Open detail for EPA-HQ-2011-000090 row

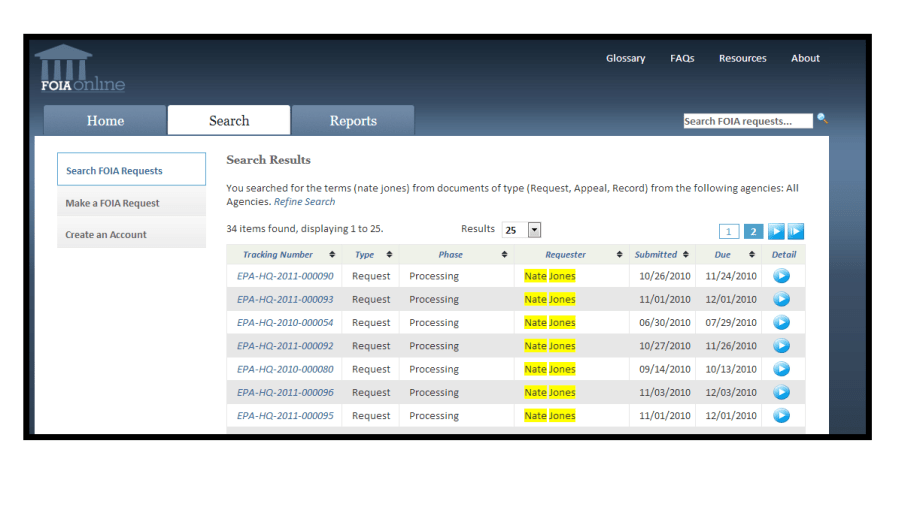click(782, 276)
